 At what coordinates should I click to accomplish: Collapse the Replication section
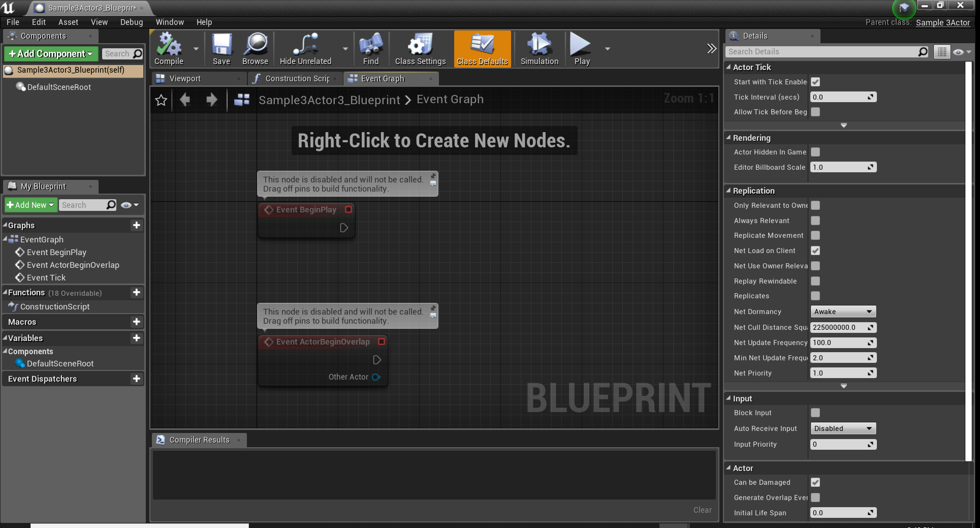(729, 191)
